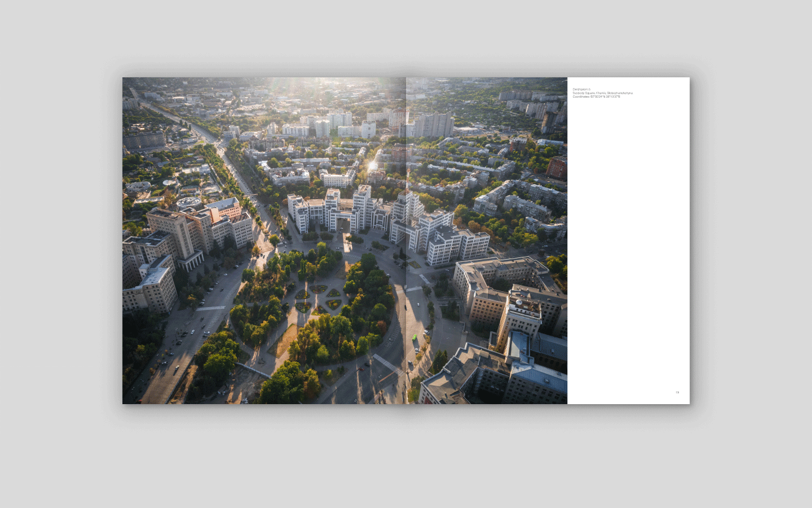Click the crosswalk on the left avenue
Screen dimensions: 812x508
tap(210, 308)
